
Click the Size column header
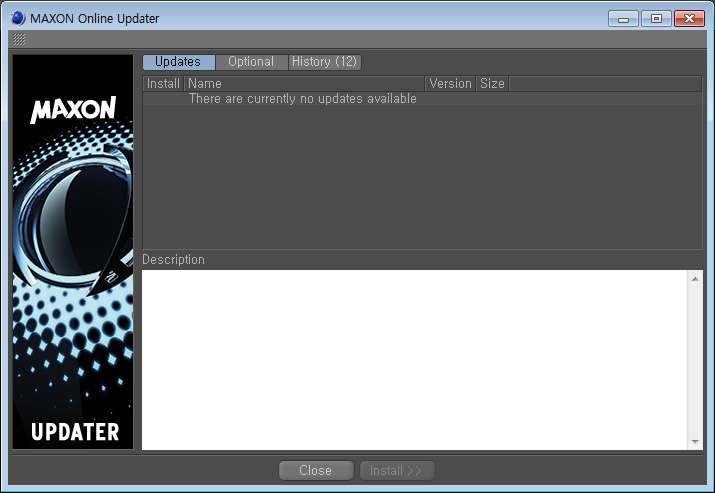pyautogui.click(x=492, y=84)
